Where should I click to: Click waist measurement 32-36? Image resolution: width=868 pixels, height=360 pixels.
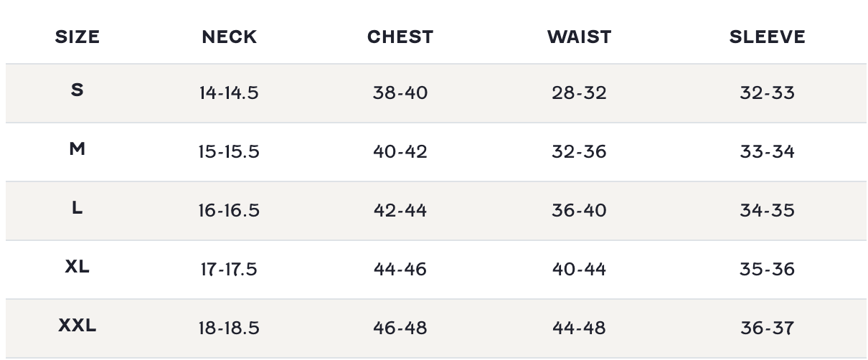pyautogui.click(x=579, y=152)
